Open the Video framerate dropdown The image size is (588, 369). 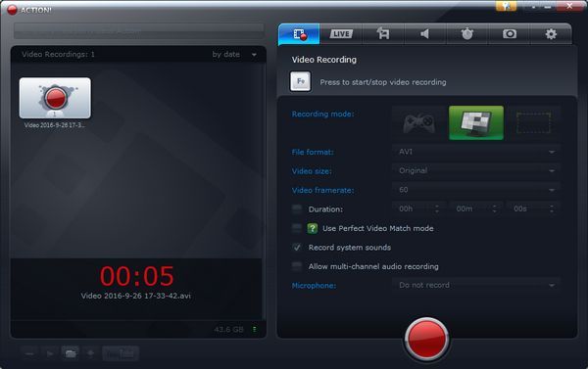[476, 190]
